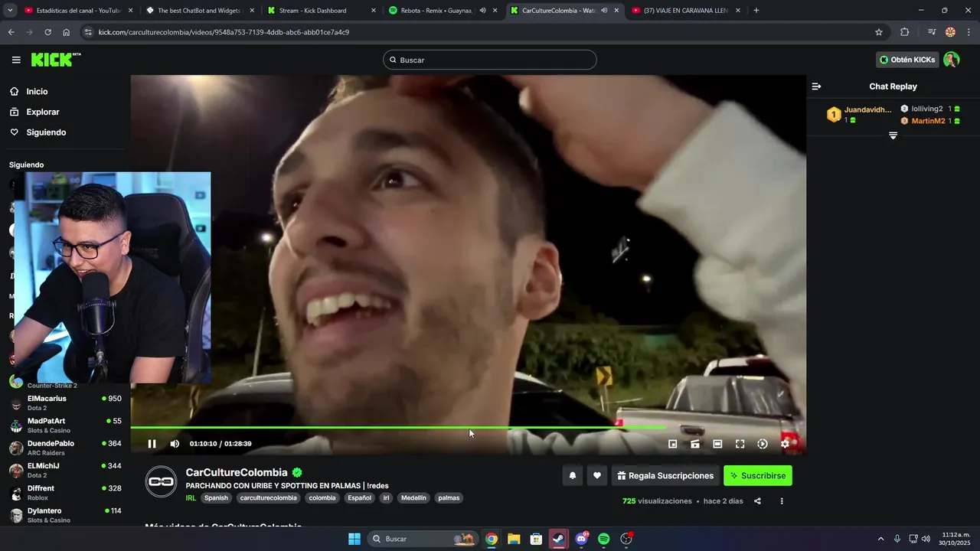Click the CarCultureColombia channel avatar

tap(161, 481)
